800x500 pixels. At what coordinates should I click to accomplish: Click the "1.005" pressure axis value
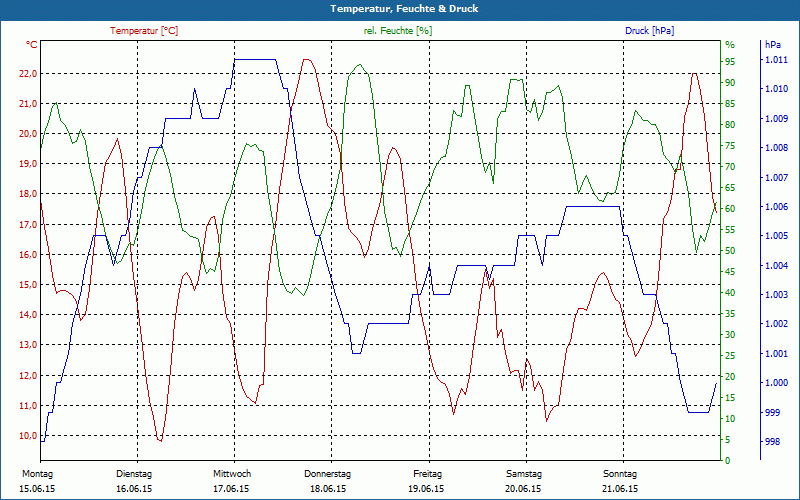point(776,236)
